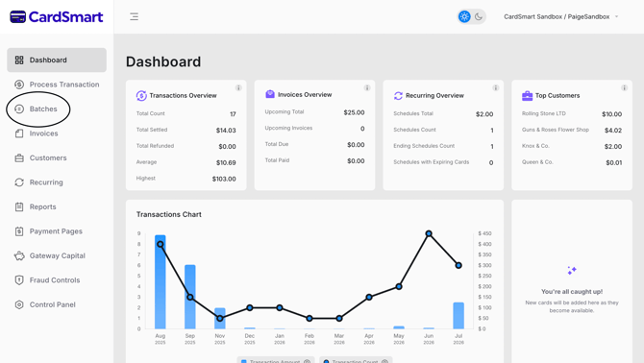Click the sparkle icon above caught up message
644x363 pixels.
[x=572, y=270]
